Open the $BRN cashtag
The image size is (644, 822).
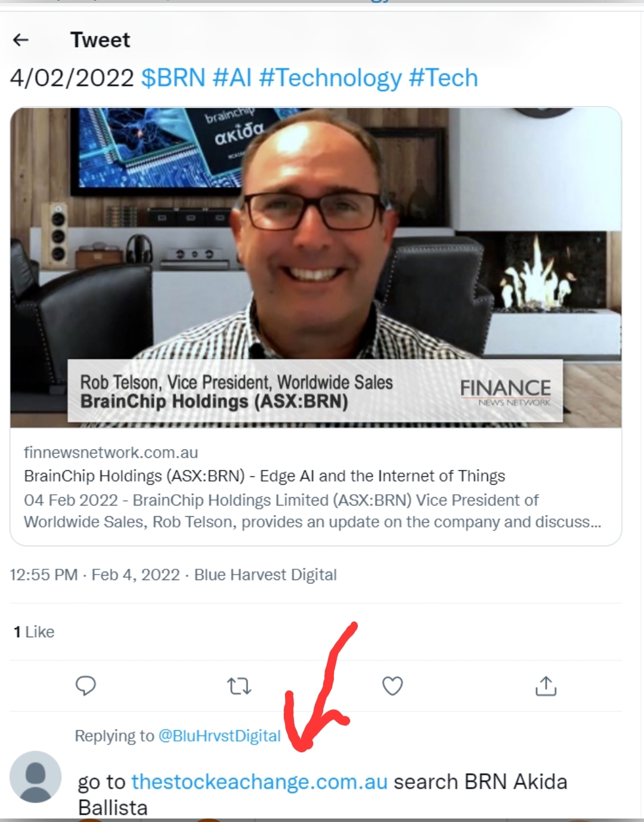click(173, 78)
